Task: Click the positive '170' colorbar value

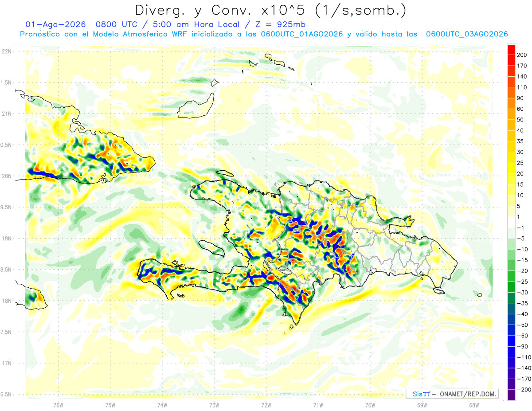Action: click(x=522, y=66)
